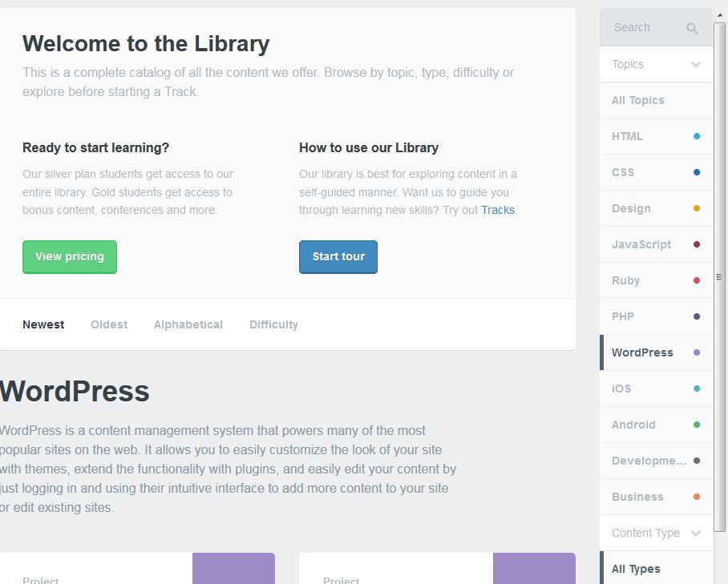
Task: Open the first Project card purple thumbnail
Action: point(233,568)
